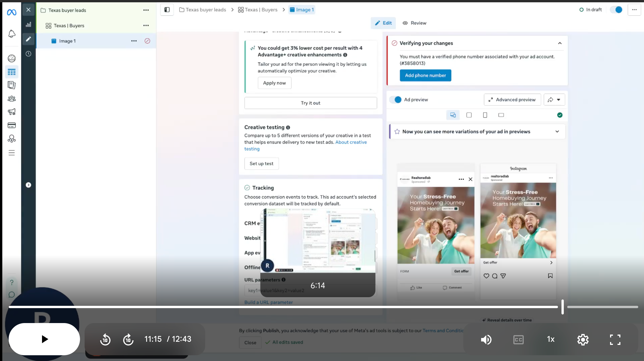Open Audiences people icon in sidebar

12,99
